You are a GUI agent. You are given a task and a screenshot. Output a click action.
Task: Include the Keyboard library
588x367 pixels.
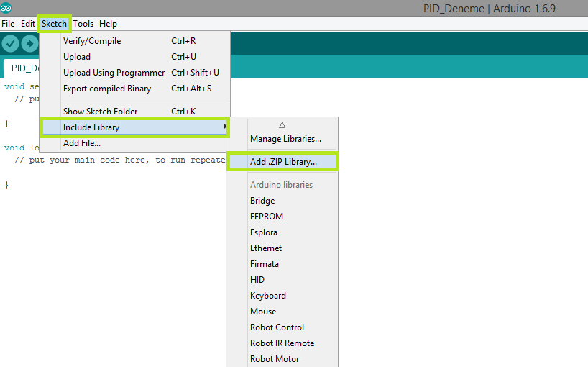click(x=282, y=296)
